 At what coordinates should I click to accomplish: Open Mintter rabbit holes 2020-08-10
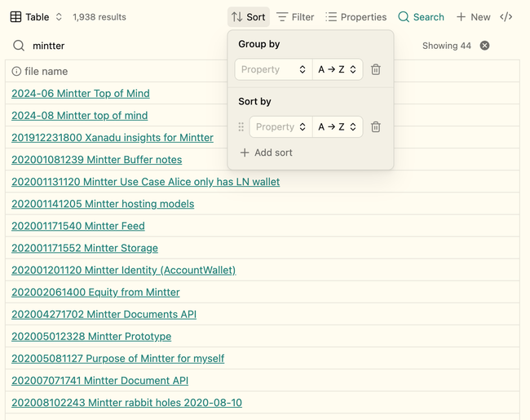126,403
